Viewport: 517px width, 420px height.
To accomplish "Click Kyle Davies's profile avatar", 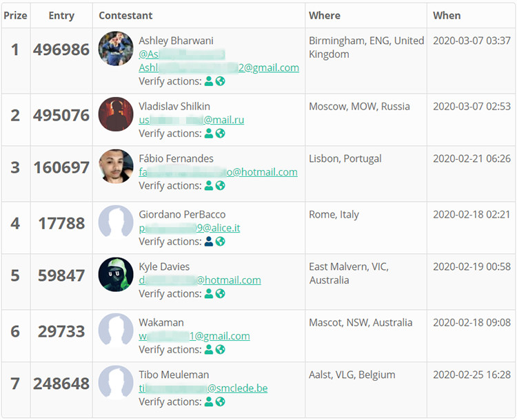I will coord(116,275).
